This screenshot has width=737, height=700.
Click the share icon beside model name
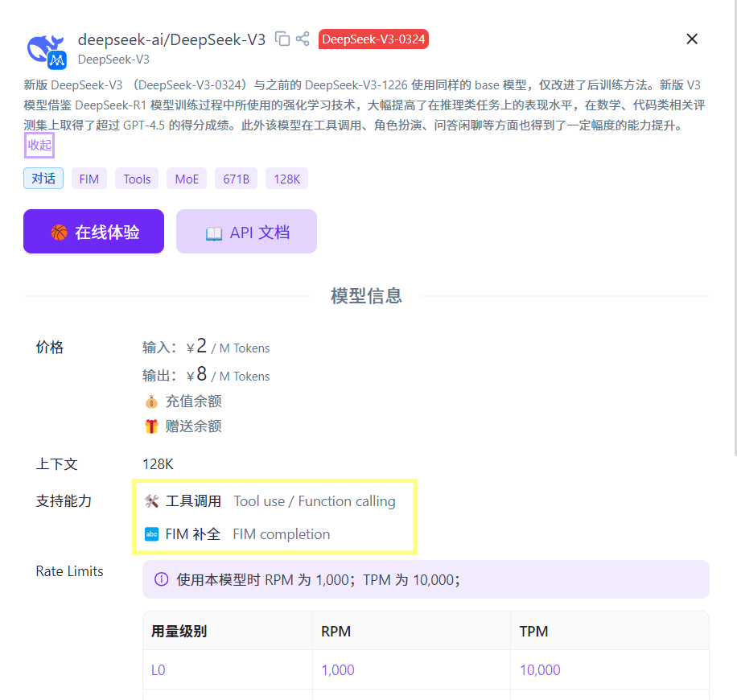click(x=303, y=39)
